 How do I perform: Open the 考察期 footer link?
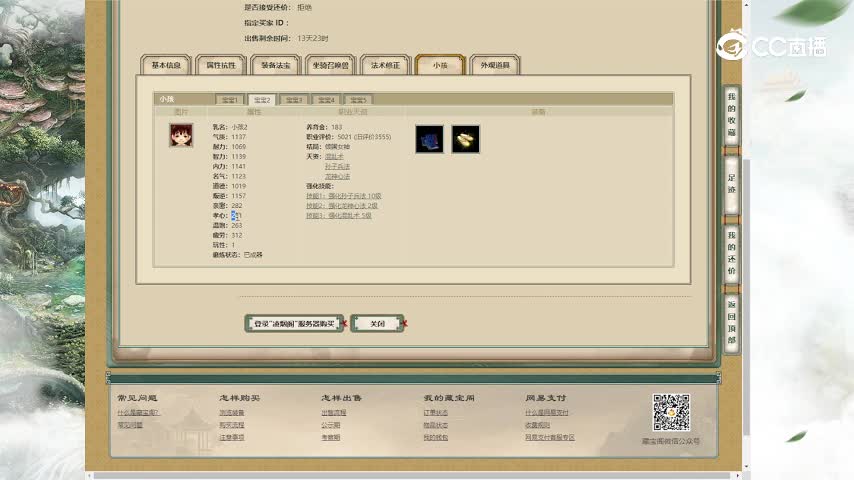tap(331, 438)
